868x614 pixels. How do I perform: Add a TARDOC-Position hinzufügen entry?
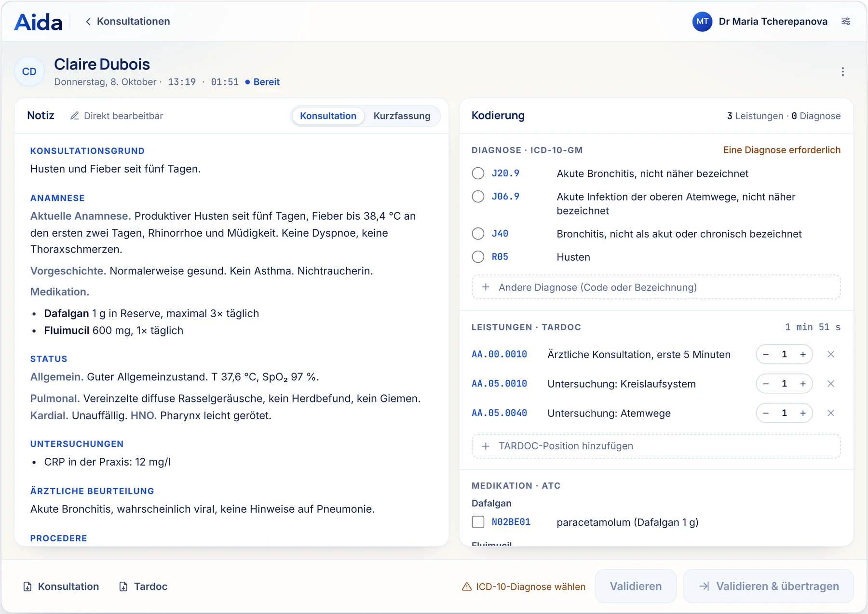pyautogui.click(x=656, y=446)
